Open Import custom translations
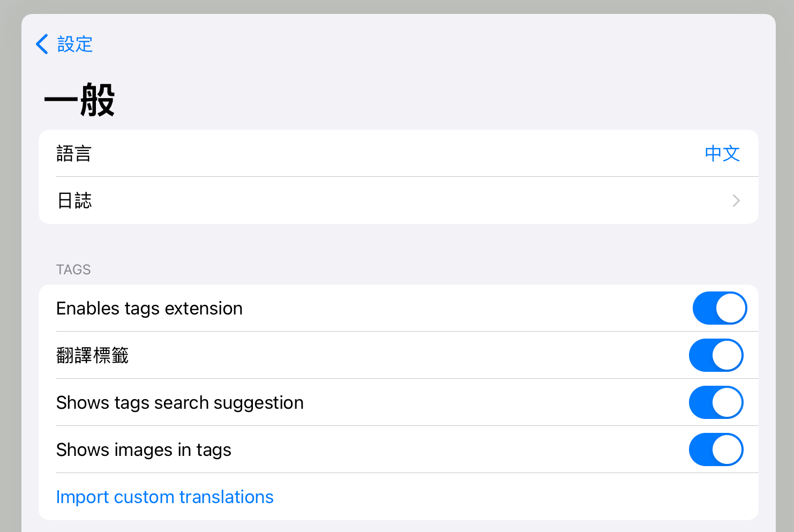794x532 pixels. [165, 497]
